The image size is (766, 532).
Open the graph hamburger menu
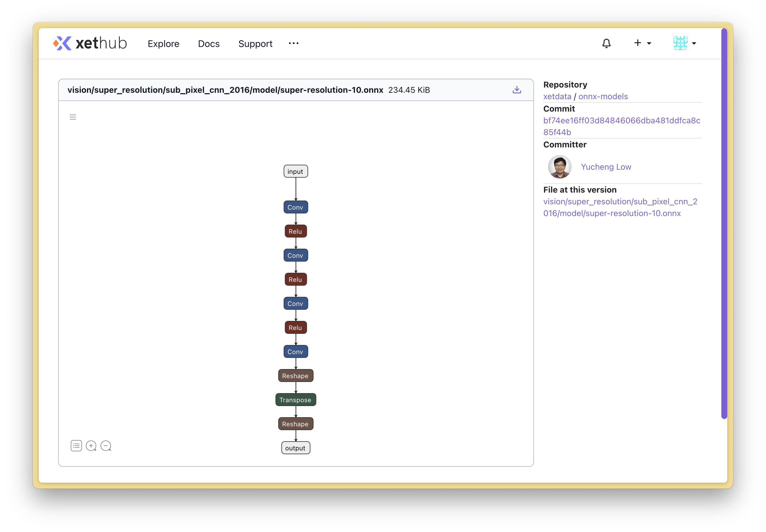coord(73,117)
